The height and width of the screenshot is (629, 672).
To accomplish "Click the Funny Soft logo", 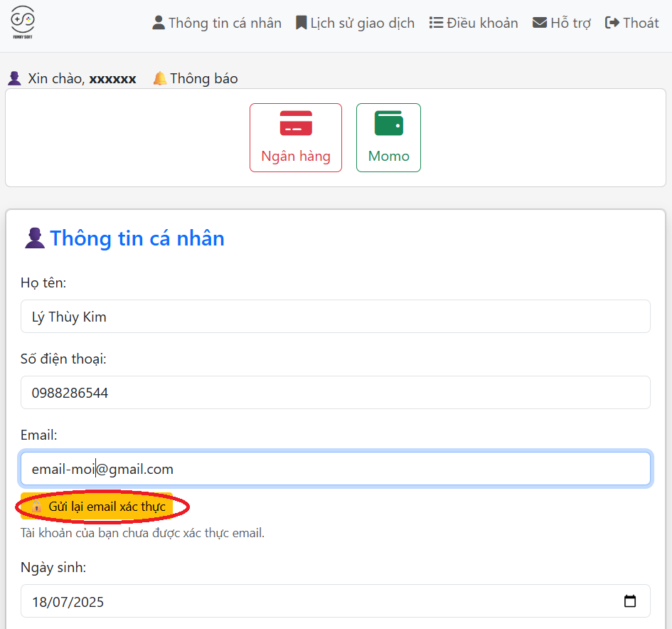I will tap(23, 23).
